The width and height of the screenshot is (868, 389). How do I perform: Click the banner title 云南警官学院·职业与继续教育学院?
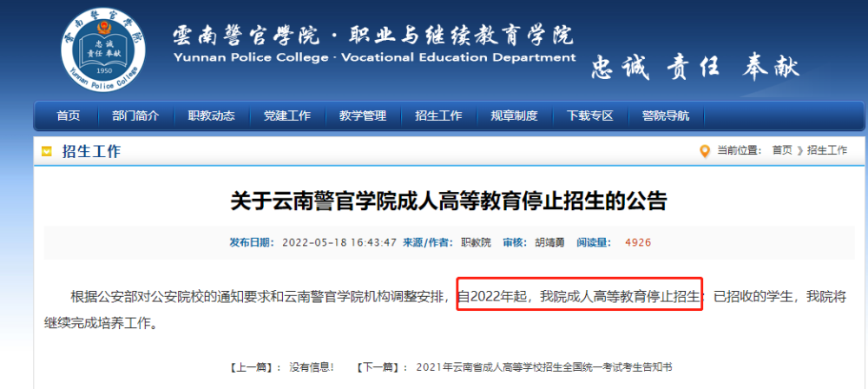click(x=373, y=36)
